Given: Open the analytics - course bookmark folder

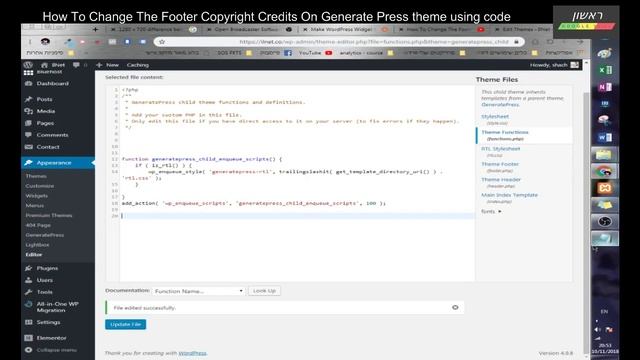Looking at the screenshot, I should point(366,53).
